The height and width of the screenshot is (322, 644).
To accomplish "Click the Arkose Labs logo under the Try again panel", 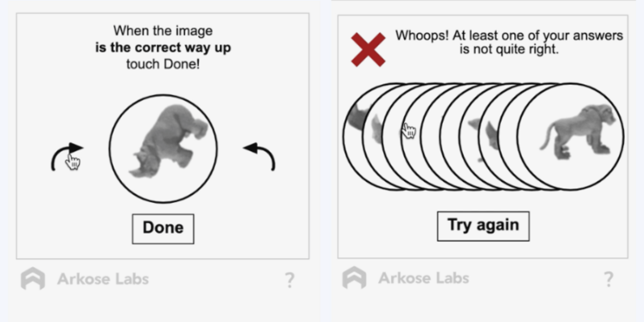I will click(354, 278).
